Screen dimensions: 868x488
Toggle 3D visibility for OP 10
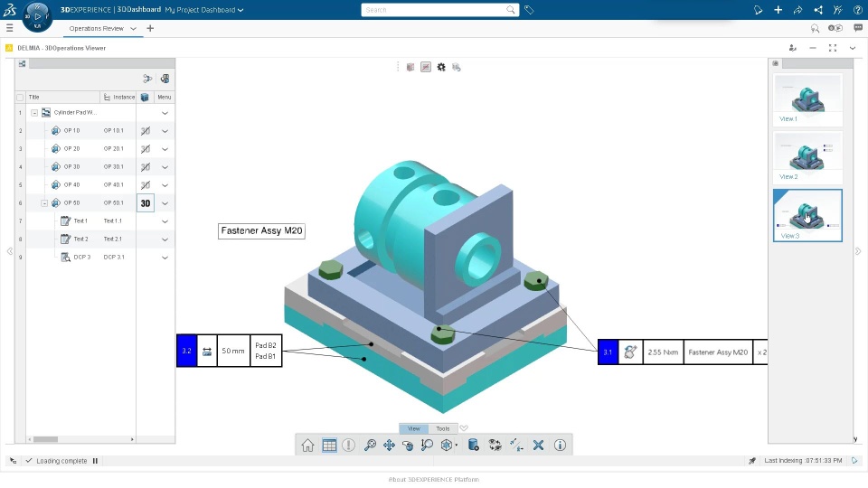click(146, 131)
